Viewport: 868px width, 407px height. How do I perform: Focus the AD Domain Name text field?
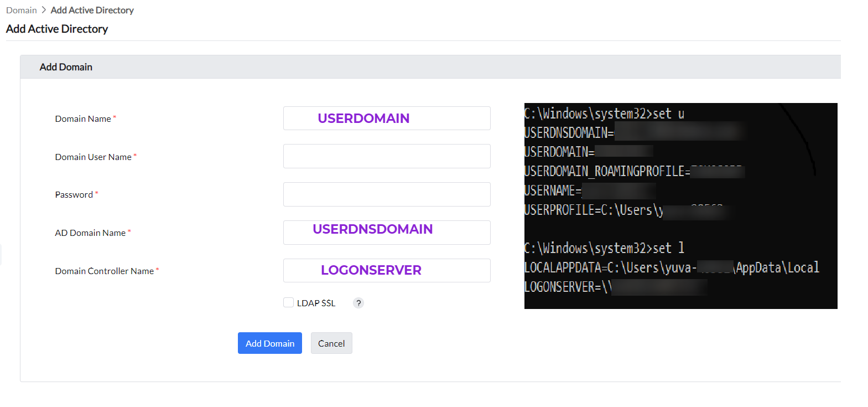[x=386, y=233]
